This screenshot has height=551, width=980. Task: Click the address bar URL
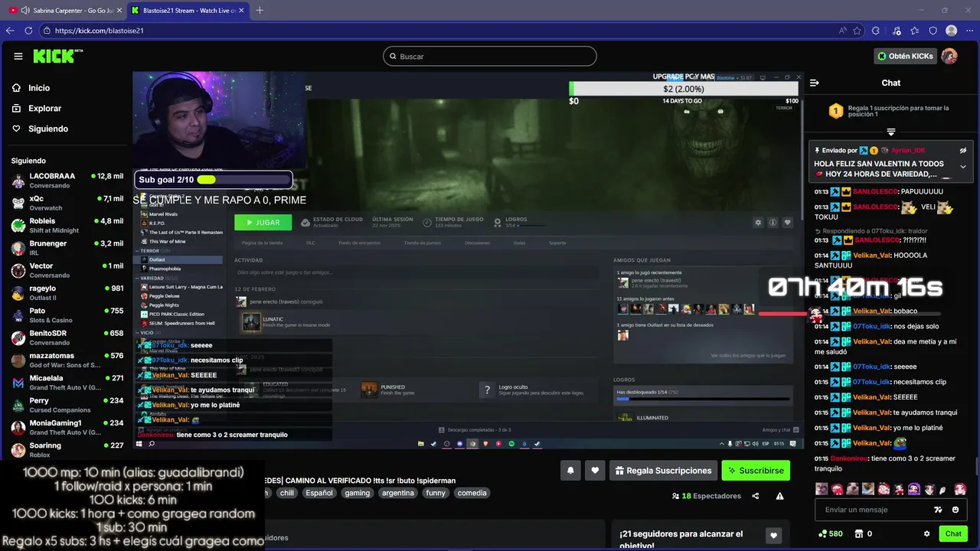click(x=100, y=31)
